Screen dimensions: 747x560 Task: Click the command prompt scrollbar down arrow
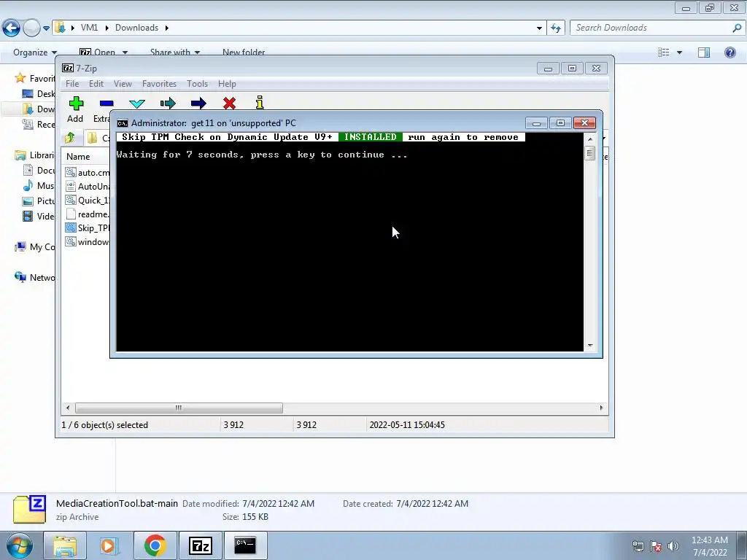589,345
